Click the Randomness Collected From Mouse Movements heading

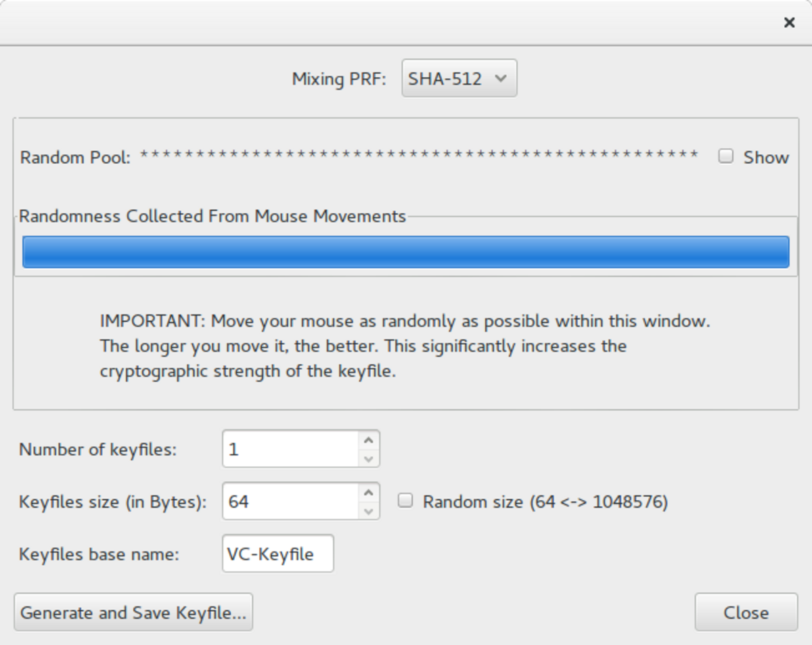click(212, 216)
